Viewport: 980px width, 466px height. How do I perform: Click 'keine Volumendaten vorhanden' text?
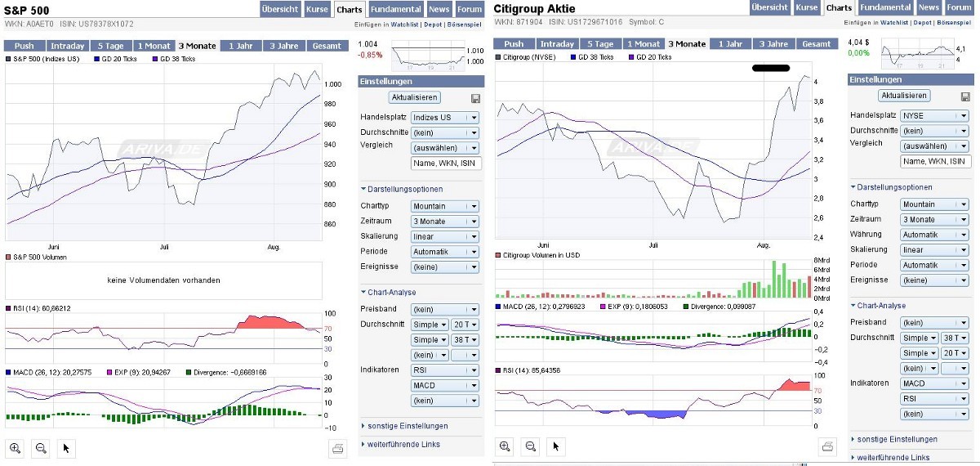[x=163, y=280]
